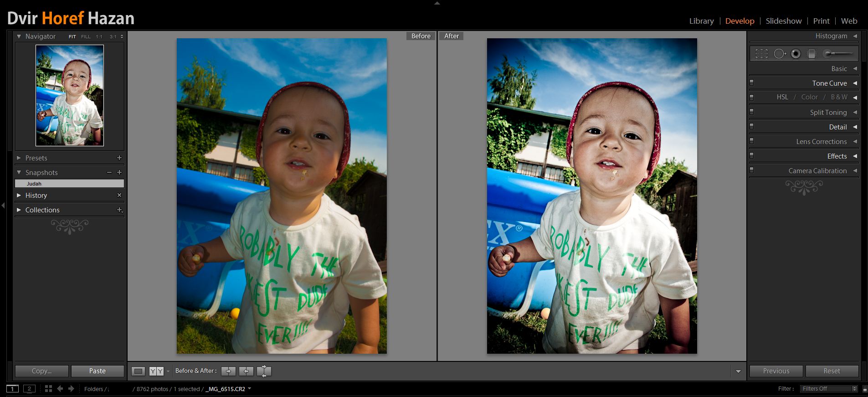Select the Graduated Filter tool

coord(812,54)
